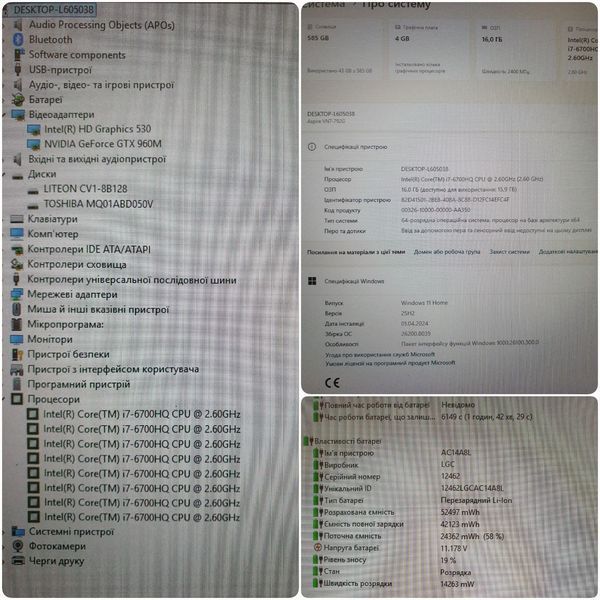
Task: Open the 16,0 ГБ RAM tile in Settings
Action: coord(515,49)
